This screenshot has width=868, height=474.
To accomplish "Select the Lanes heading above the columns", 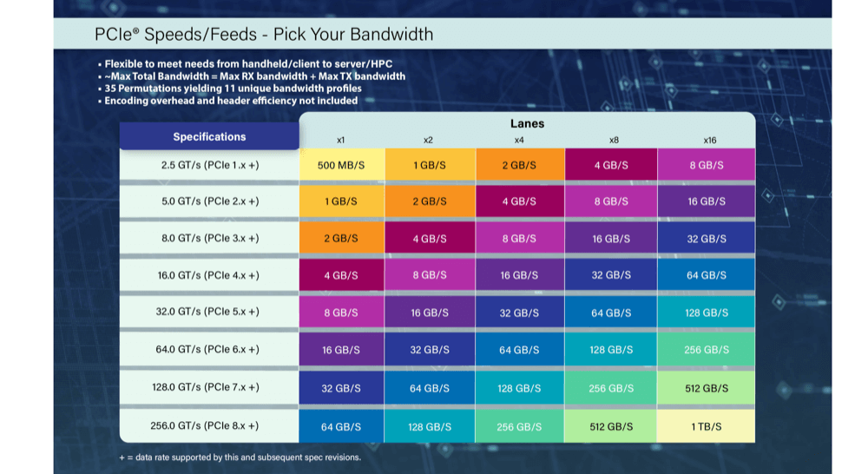I will point(527,123).
